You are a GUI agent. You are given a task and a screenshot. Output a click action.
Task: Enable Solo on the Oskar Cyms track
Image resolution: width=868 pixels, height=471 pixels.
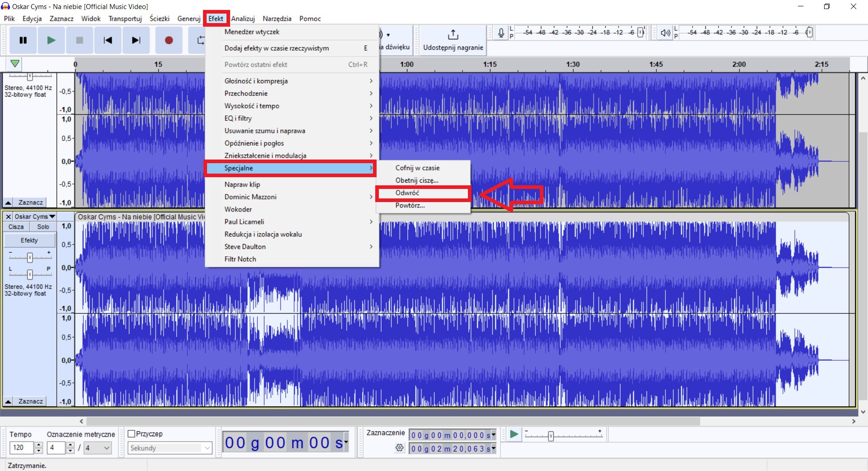pyautogui.click(x=43, y=226)
